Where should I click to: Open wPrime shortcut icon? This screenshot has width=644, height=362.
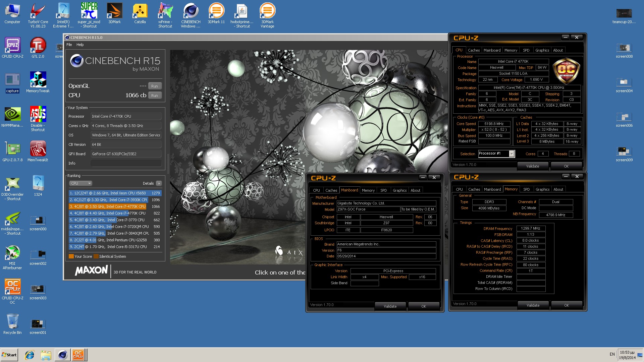pyautogui.click(x=165, y=15)
